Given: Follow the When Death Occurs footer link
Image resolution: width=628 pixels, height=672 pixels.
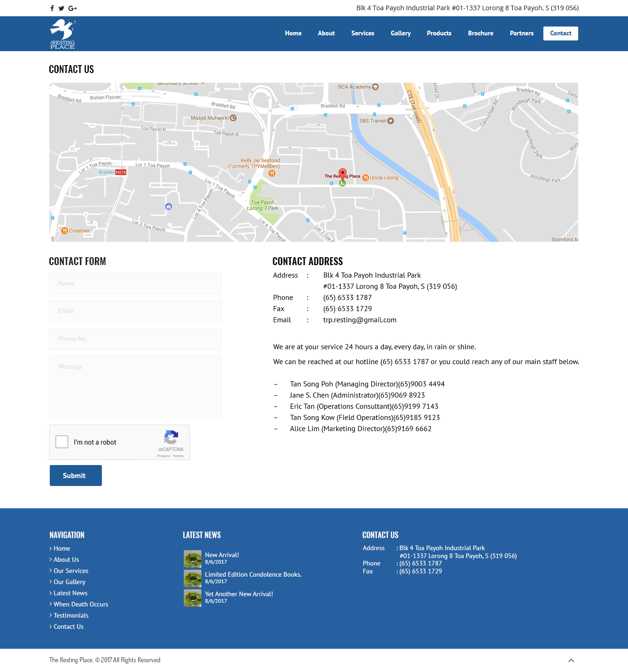Looking at the screenshot, I should pyautogui.click(x=80, y=604).
